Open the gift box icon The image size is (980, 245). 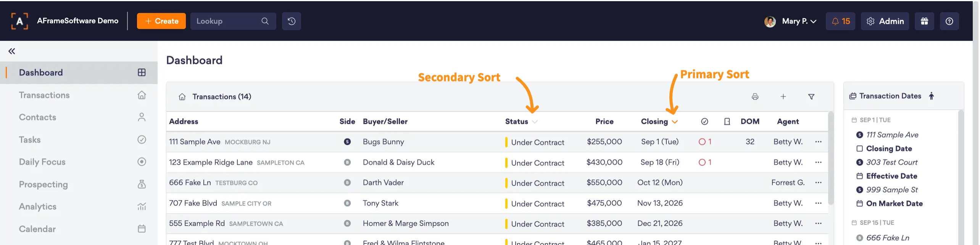pos(924,21)
